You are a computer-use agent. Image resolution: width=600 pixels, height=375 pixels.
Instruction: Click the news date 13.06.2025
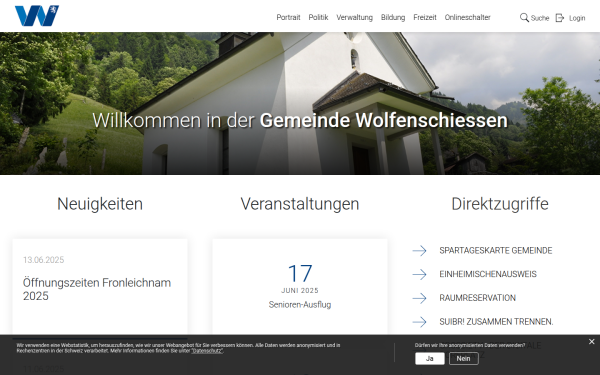44,260
